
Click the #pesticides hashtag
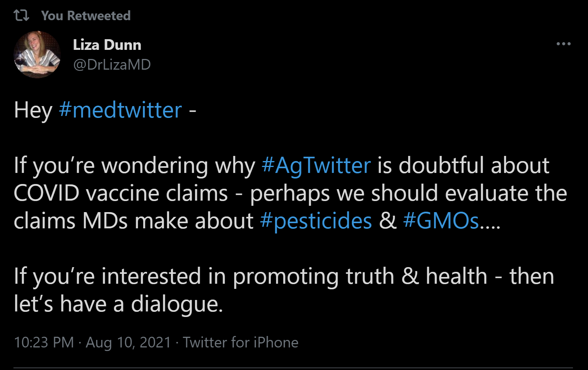316,221
